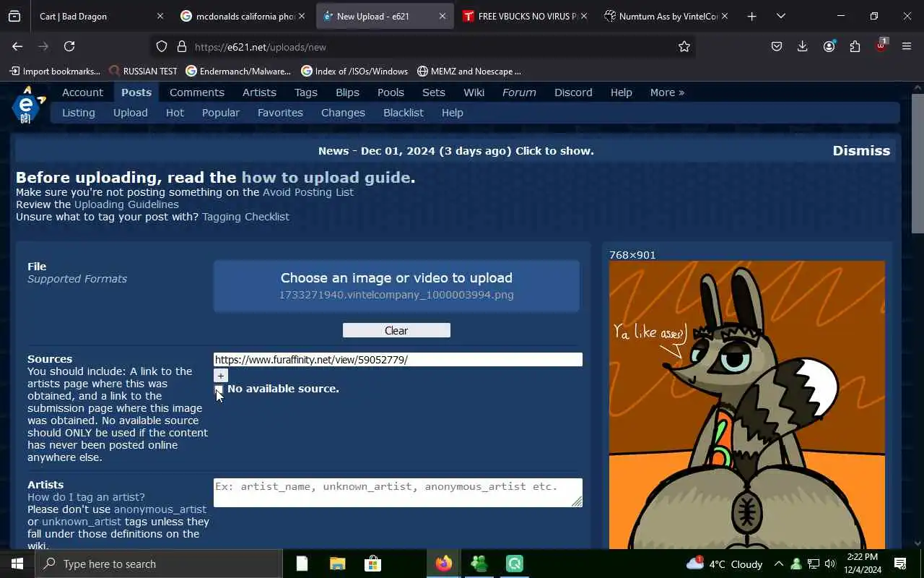Open the Blacklist submenu item
The width and height of the screenshot is (924, 578).
[x=404, y=113]
